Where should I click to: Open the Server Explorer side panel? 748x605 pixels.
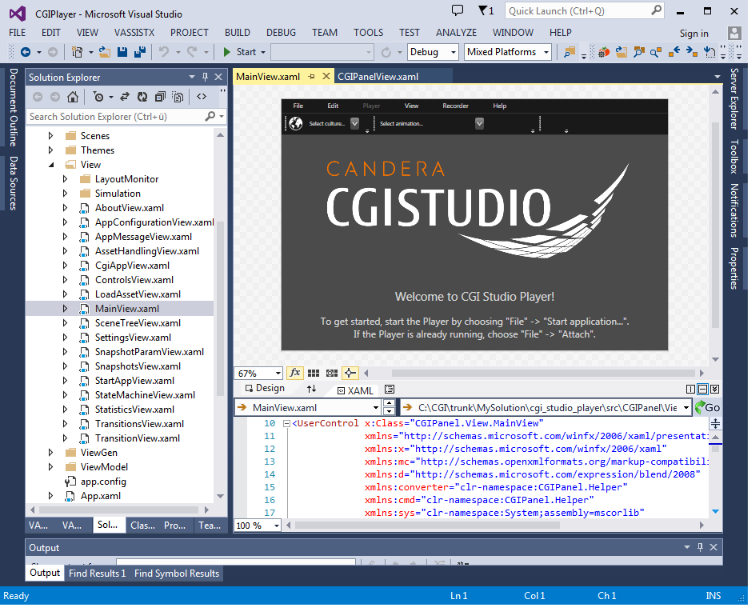click(734, 99)
